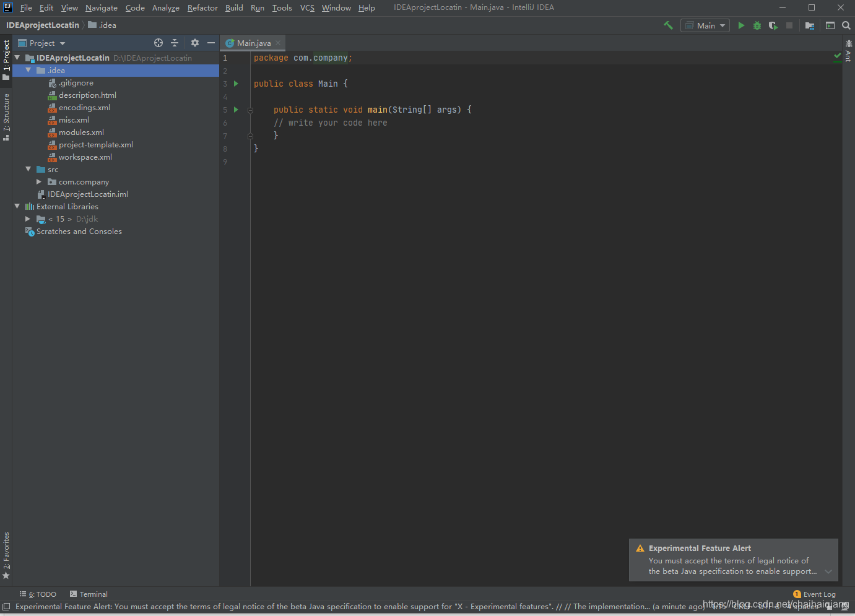Click the run anything frame icon in toolbar
The height and width of the screenshot is (616, 855).
click(x=830, y=25)
